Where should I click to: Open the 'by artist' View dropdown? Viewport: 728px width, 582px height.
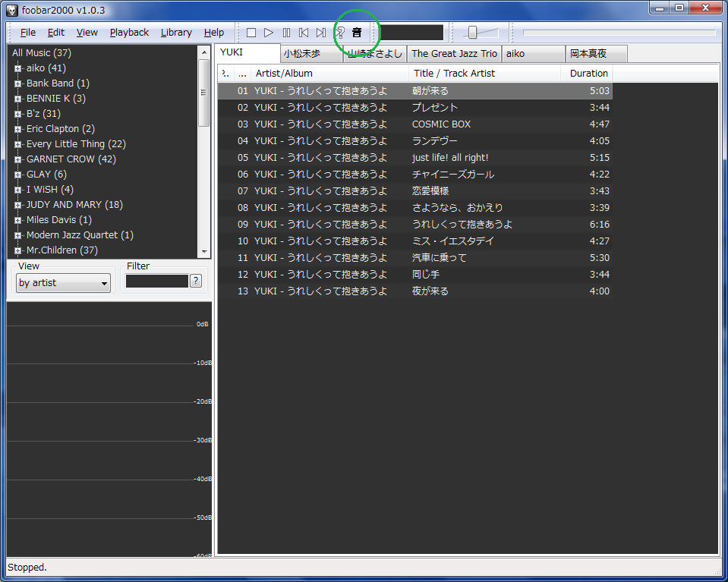pos(64,283)
